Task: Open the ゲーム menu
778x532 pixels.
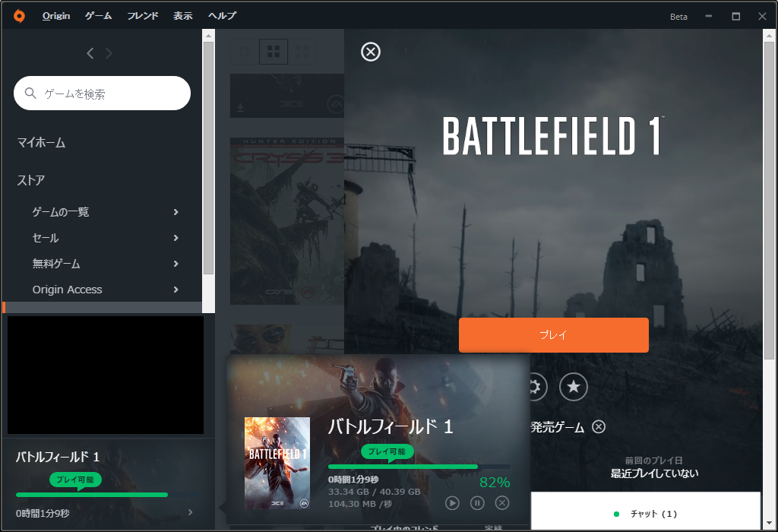Action: (98, 16)
